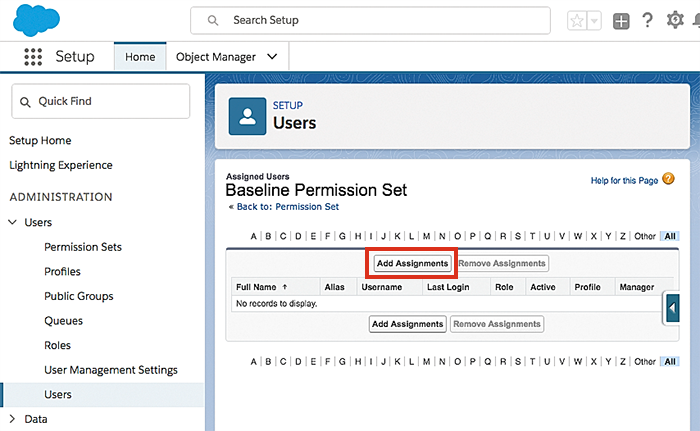Open the Object Manager tab
Viewport: 700px width, 431px height.
(x=216, y=57)
